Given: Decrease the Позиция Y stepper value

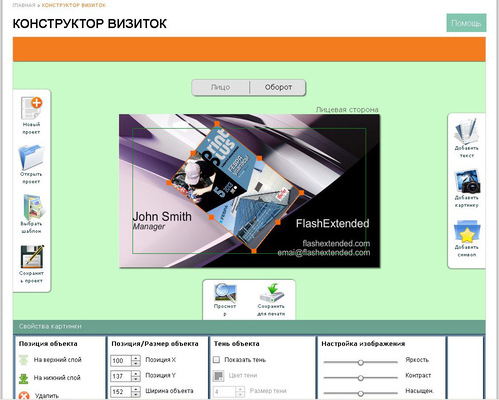Looking at the screenshot, I should 136,379.
